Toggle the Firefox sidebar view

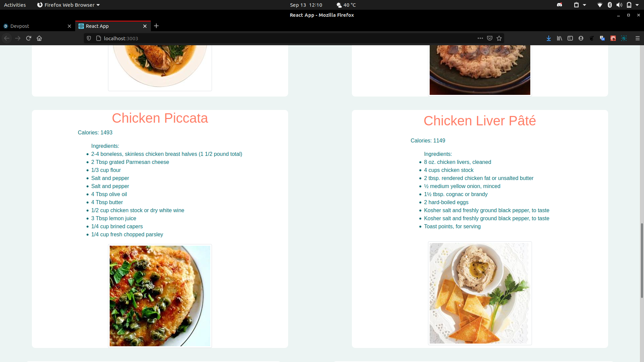[x=570, y=38]
